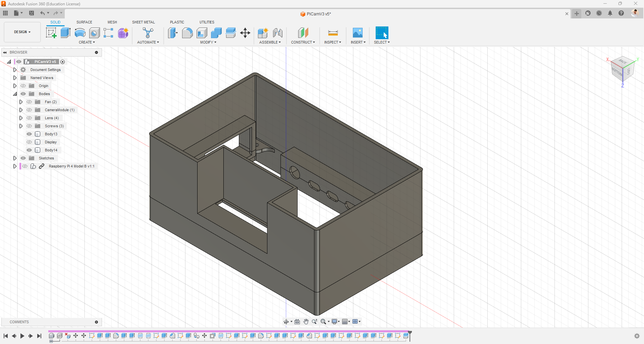Pick the Revolve tool icon
Image resolution: width=644 pixels, height=344 pixels.
tap(80, 33)
